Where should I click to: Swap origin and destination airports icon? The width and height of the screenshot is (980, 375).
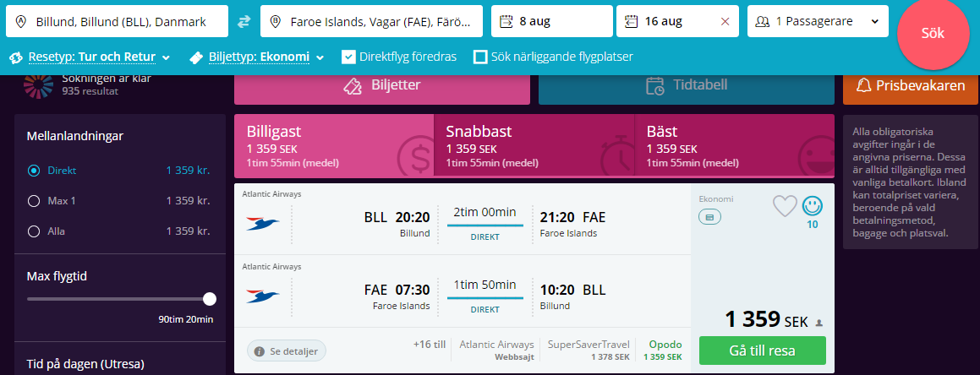click(244, 22)
